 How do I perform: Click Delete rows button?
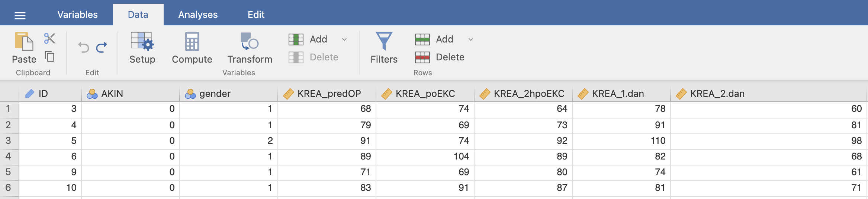440,57
